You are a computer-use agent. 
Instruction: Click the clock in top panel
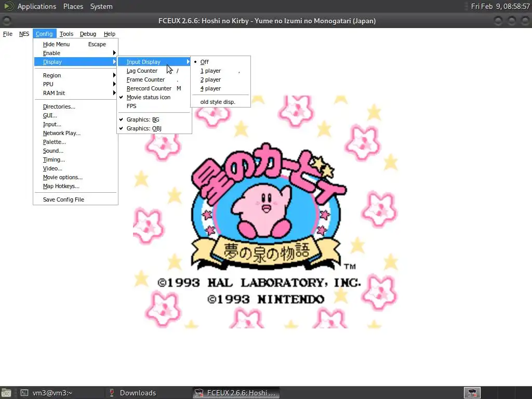tap(500, 6)
